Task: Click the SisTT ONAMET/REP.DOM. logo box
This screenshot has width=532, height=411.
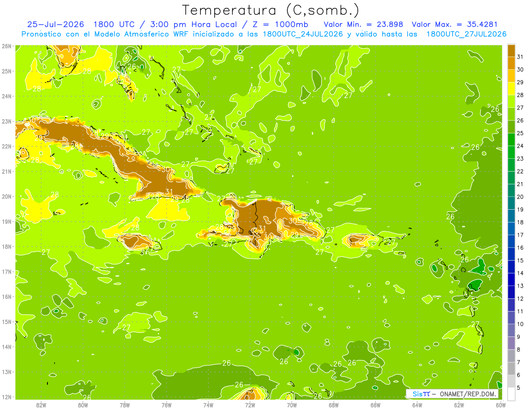Action: (452, 394)
